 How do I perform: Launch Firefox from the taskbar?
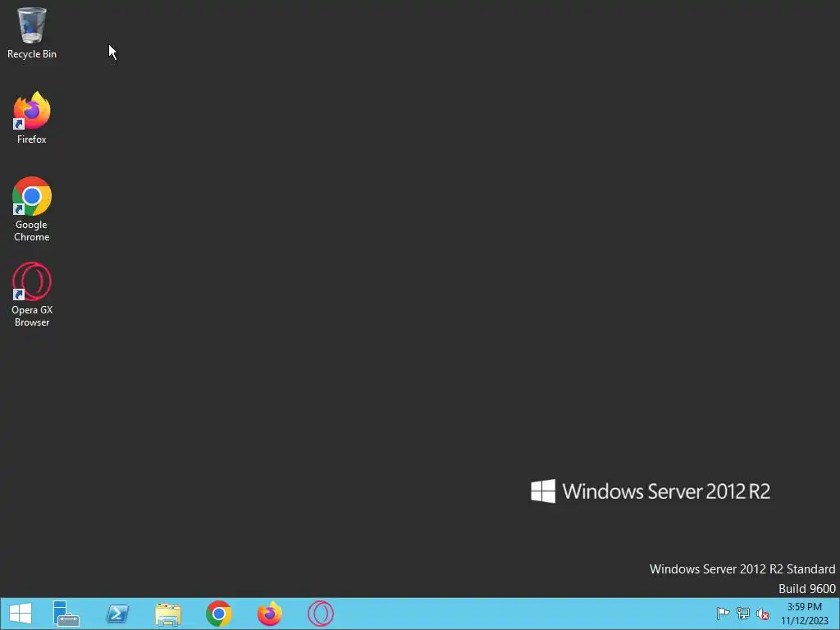pyautogui.click(x=269, y=614)
